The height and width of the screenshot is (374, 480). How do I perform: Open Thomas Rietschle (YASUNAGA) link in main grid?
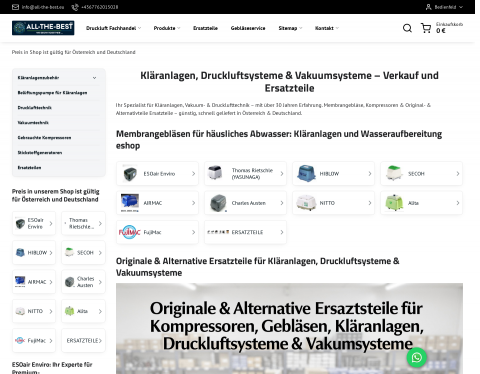tap(252, 174)
